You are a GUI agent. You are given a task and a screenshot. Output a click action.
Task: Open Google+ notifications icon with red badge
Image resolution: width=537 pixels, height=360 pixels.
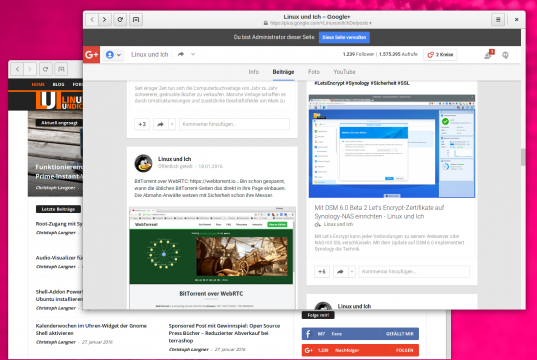(489, 55)
